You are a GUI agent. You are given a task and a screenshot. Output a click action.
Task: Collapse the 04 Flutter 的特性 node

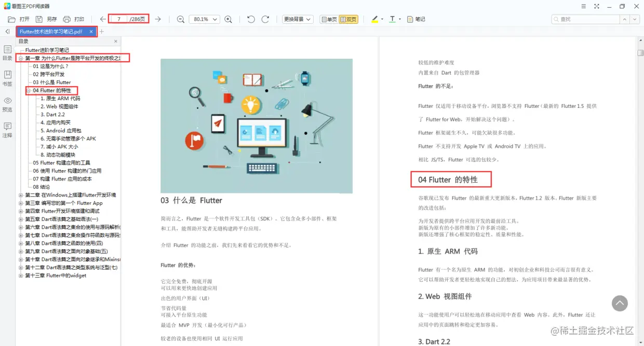[x=29, y=91]
